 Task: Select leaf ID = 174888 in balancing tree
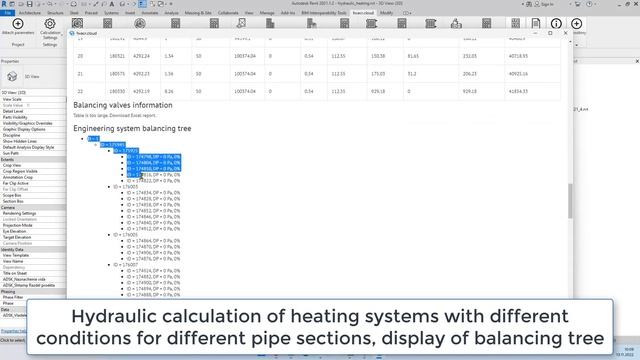(x=153, y=295)
